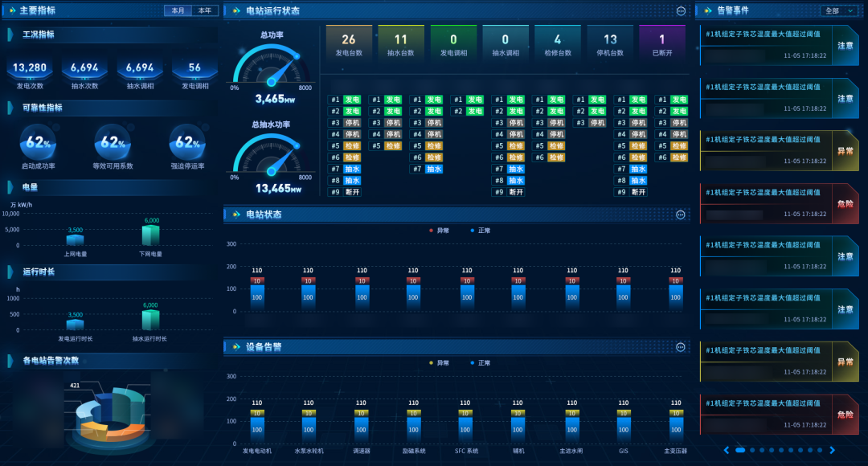
Task: Click the previous alarm page arrow
Action: (x=727, y=451)
